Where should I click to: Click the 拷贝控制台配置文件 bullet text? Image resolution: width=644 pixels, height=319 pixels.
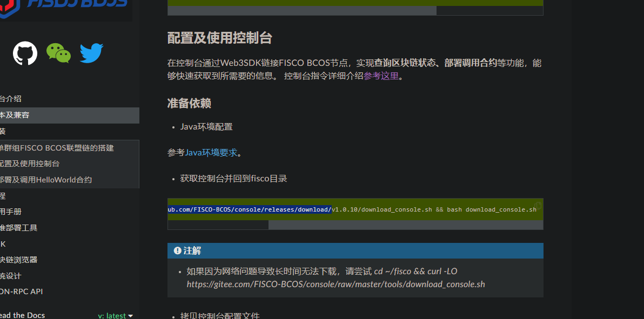tap(220, 315)
